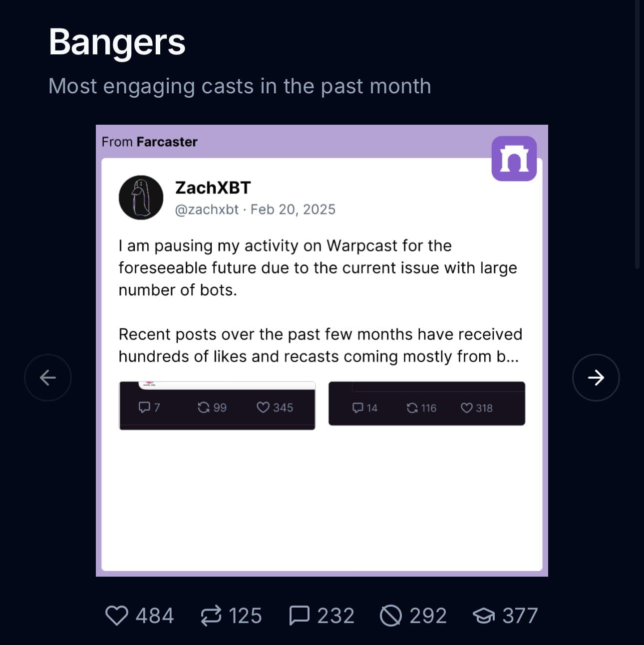The height and width of the screenshot is (645, 644).
Task: Click the speech bubble icon beside 232
Action: [299, 616]
